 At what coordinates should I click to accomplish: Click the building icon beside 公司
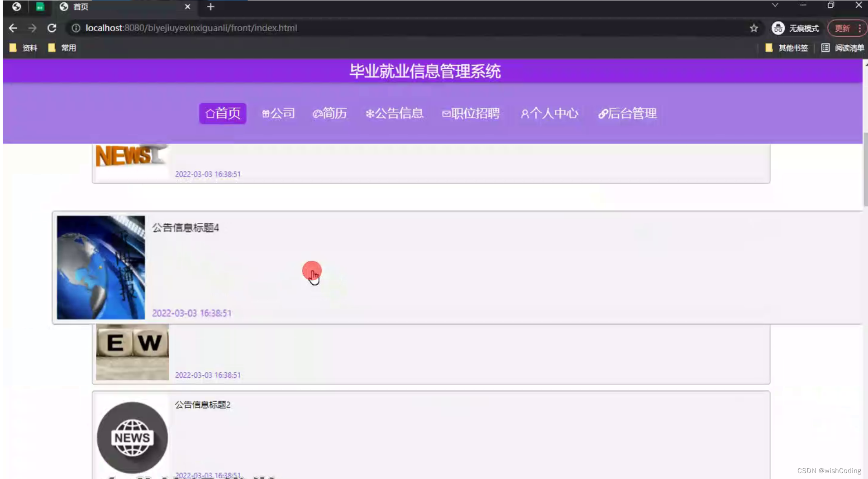coord(266,114)
